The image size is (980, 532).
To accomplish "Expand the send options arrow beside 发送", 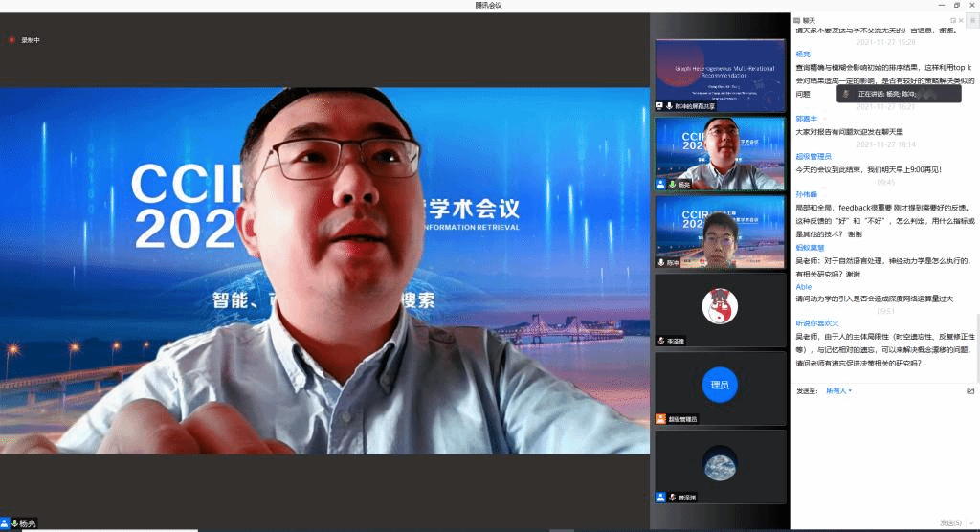I will (x=971, y=522).
